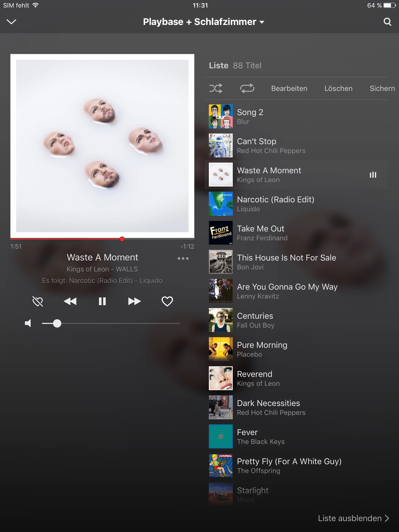Image resolution: width=399 pixels, height=532 pixels.
Task: Skip to next track
Action: [x=135, y=301]
